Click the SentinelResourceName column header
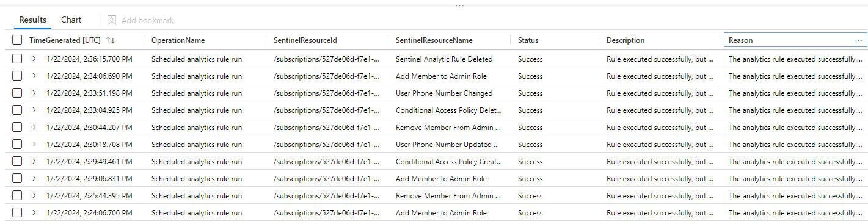 [x=434, y=40]
